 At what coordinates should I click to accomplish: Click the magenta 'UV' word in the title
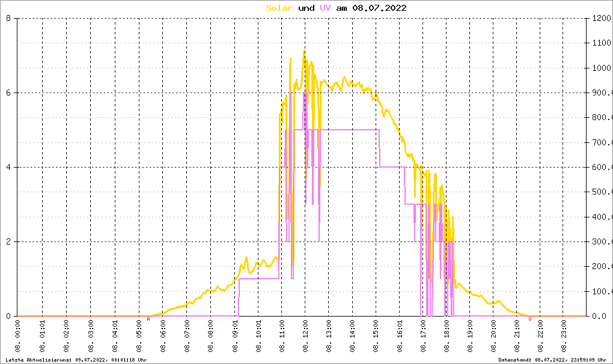pos(325,8)
